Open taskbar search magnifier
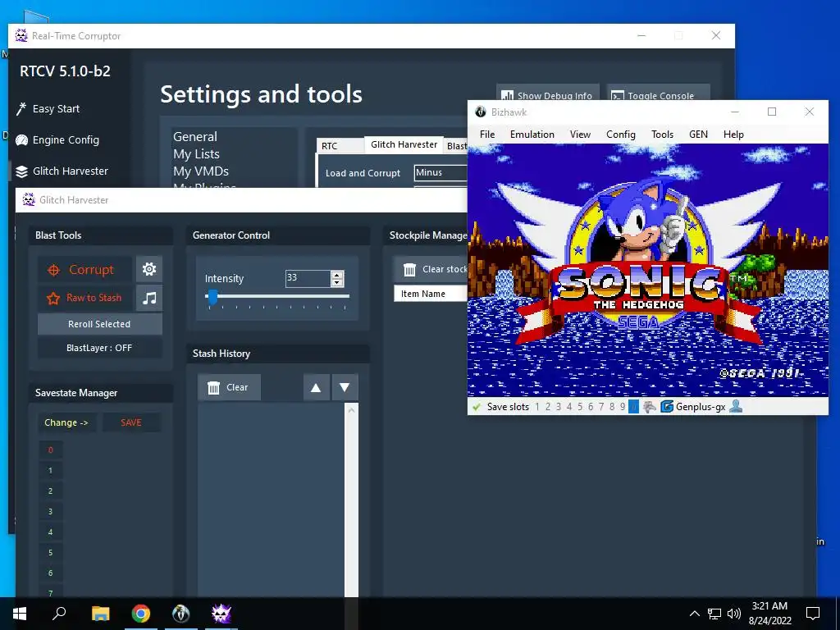This screenshot has width=840, height=630. (x=59, y=614)
